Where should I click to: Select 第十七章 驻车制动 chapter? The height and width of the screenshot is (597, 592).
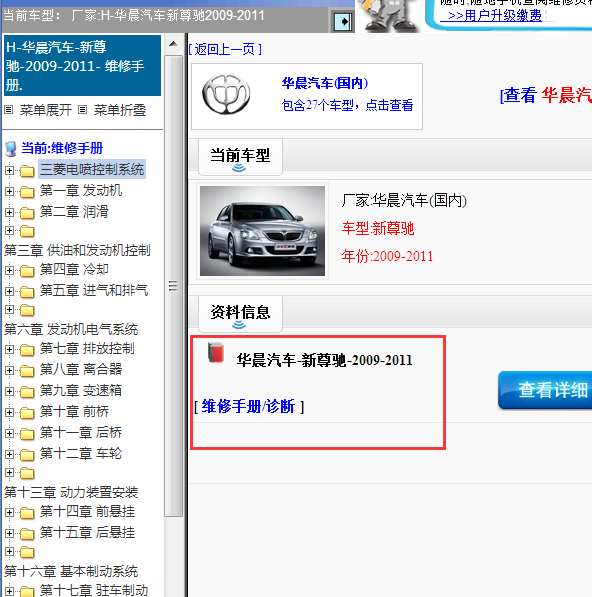(94, 590)
